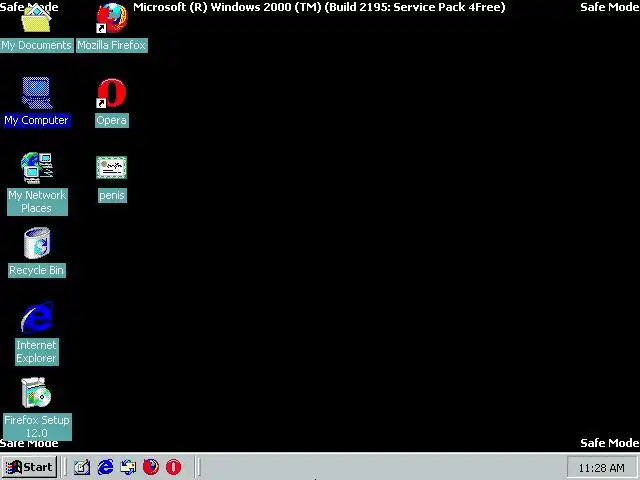
Task: Launch Internet Explorer from Quick Launch
Action: (105, 467)
